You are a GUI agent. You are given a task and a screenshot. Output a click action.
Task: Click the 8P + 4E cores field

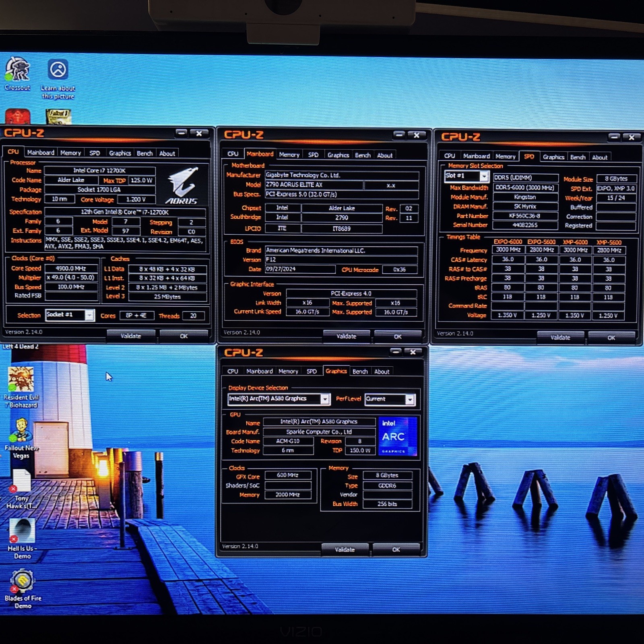tap(136, 315)
